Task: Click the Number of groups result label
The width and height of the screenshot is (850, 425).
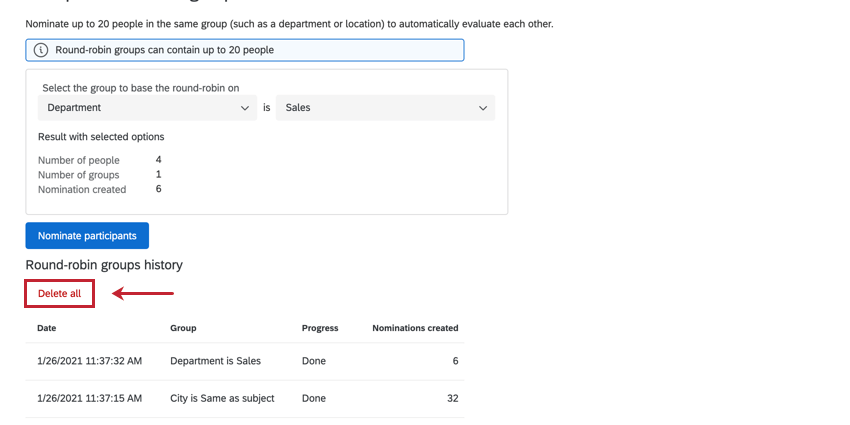Action: (79, 175)
